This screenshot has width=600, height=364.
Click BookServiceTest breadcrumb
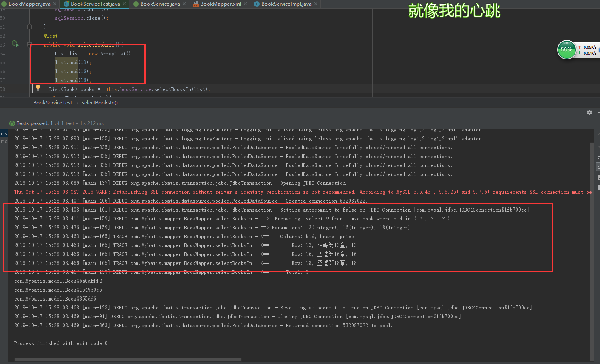coord(53,103)
